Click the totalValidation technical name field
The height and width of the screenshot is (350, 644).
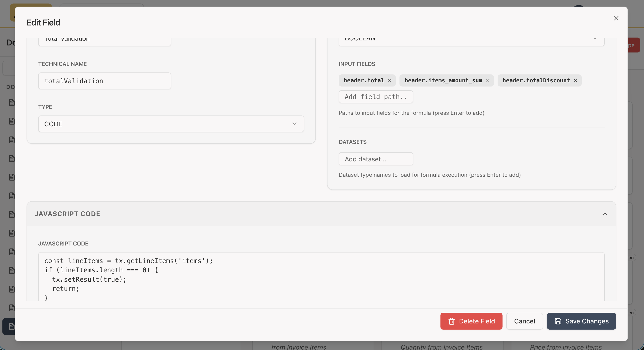tap(104, 81)
